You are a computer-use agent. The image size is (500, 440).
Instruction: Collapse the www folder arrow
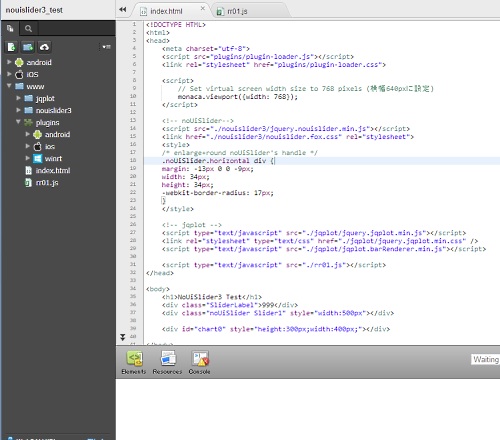point(9,86)
